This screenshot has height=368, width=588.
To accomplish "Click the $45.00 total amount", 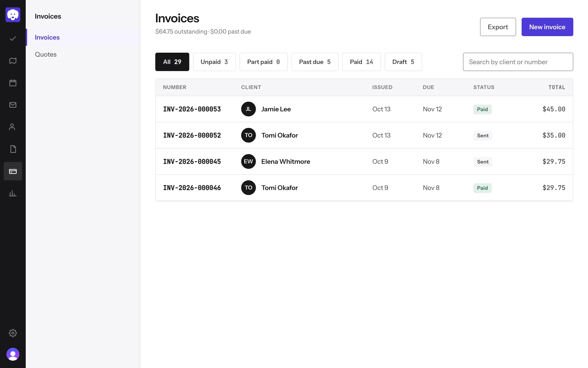I will (x=554, y=109).
